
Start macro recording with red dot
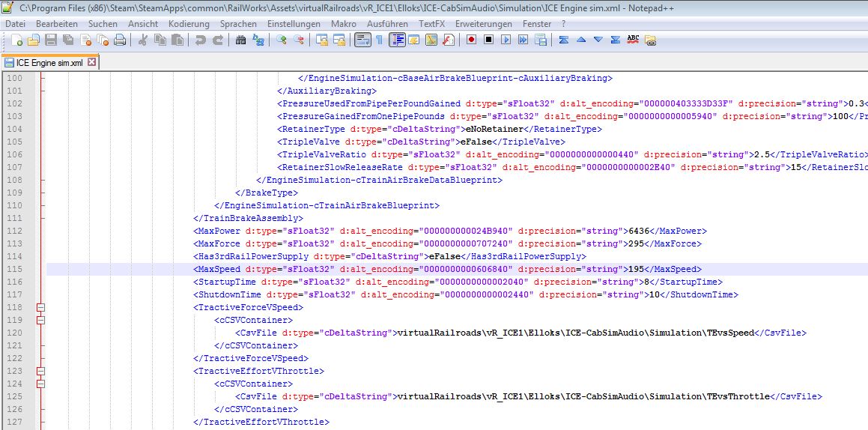(471, 40)
